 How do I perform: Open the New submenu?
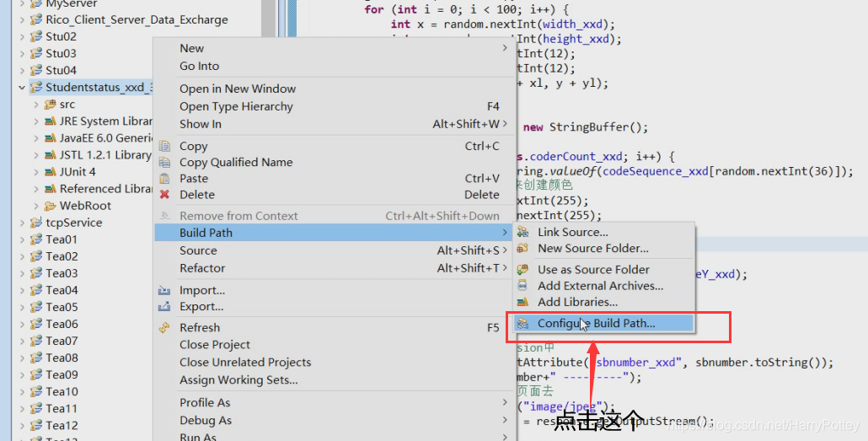pyautogui.click(x=334, y=48)
